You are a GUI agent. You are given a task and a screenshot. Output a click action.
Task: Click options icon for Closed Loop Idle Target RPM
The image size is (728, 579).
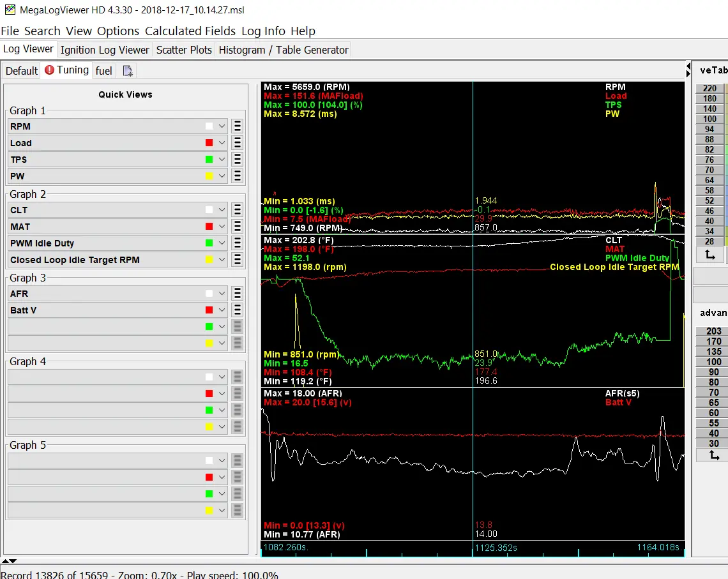[238, 260]
